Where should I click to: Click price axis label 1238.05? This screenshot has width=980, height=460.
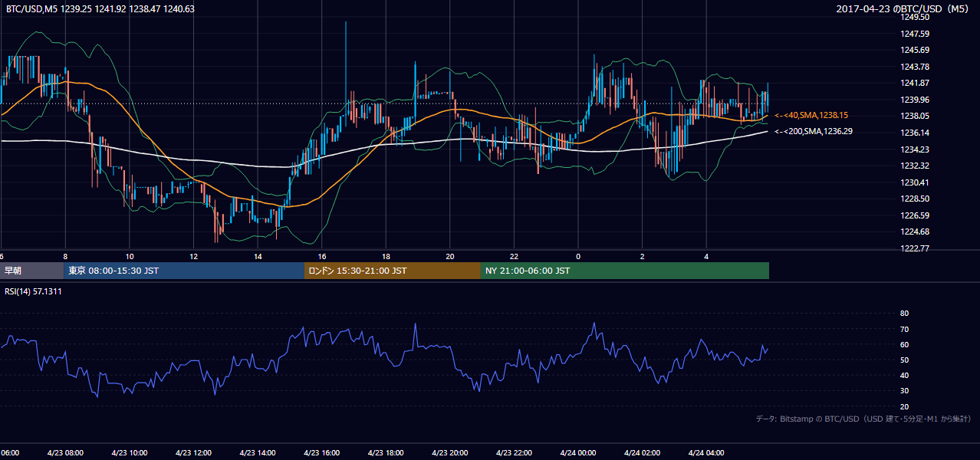pyautogui.click(x=914, y=116)
